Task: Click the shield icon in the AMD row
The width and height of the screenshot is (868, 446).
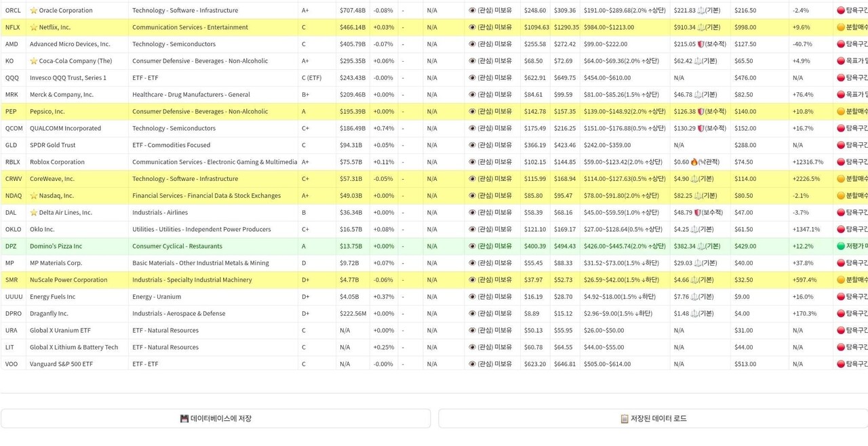Action: [701, 44]
